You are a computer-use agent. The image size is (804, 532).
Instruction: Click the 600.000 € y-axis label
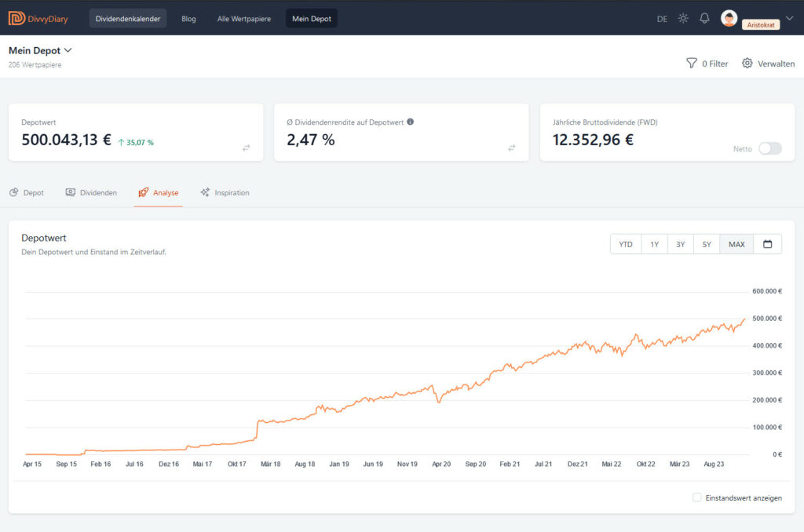tap(766, 291)
